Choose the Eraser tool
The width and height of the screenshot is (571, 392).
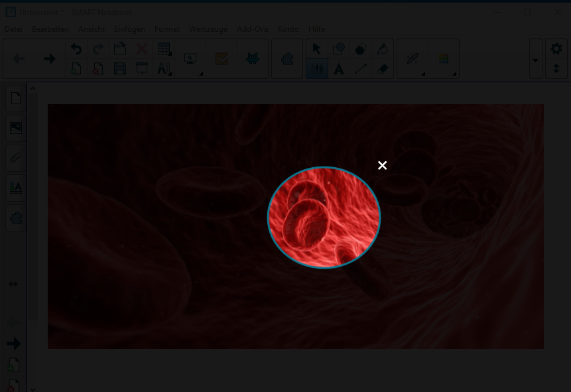pyautogui.click(x=383, y=69)
